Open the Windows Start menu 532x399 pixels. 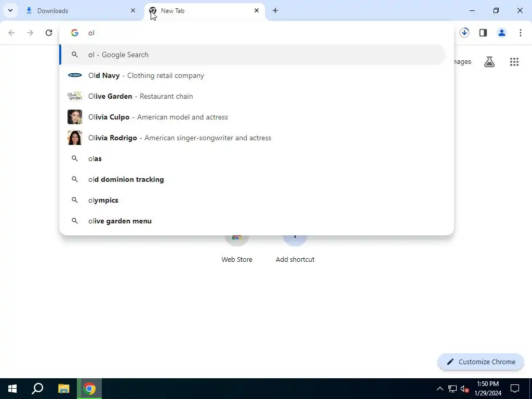tap(12, 389)
